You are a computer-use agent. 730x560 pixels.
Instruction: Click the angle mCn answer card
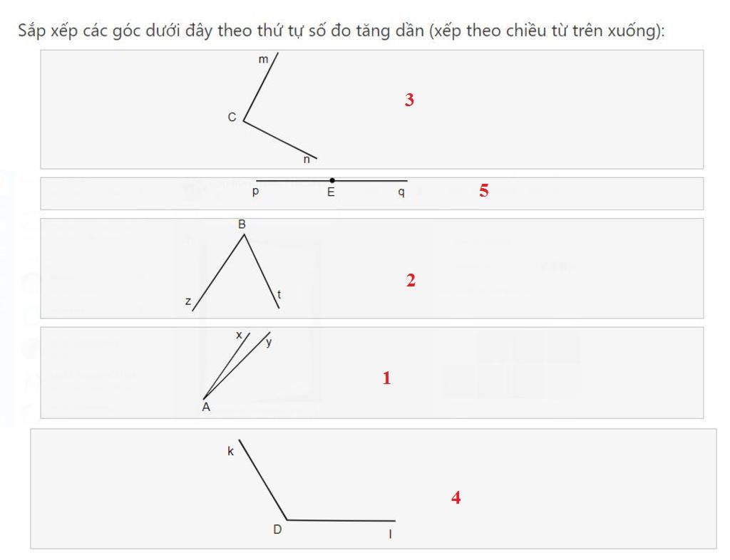click(x=535, y=109)
